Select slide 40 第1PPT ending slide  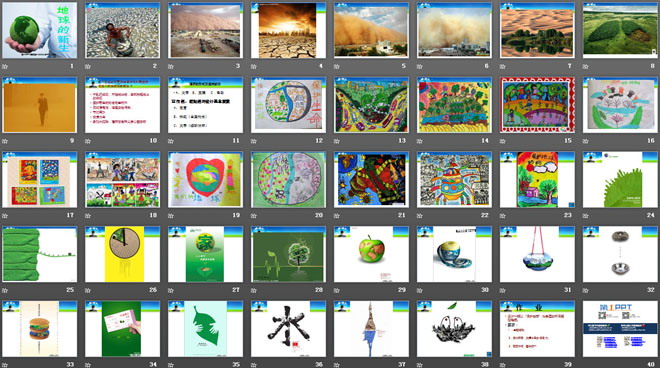coord(620,328)
